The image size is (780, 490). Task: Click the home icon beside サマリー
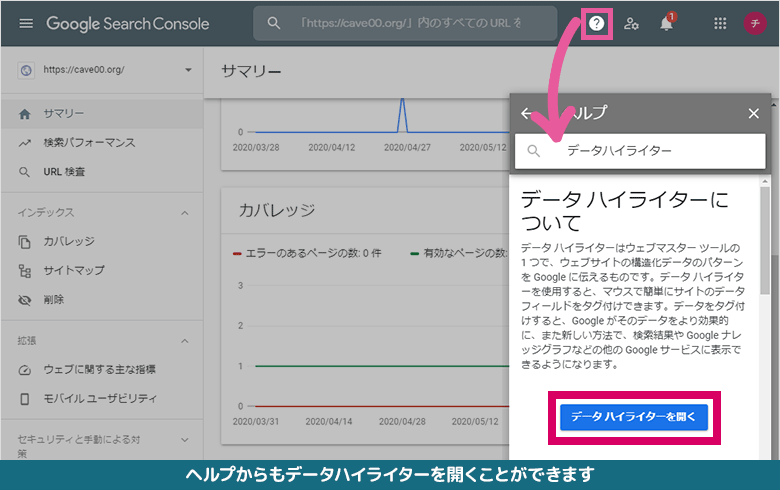24,114
